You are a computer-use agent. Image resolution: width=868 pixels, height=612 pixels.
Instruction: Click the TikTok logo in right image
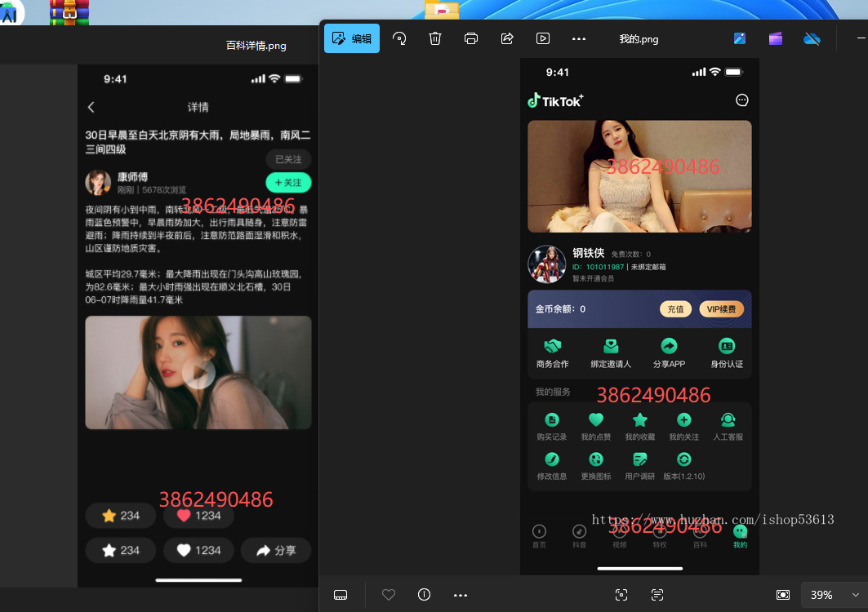click(554, 100)
